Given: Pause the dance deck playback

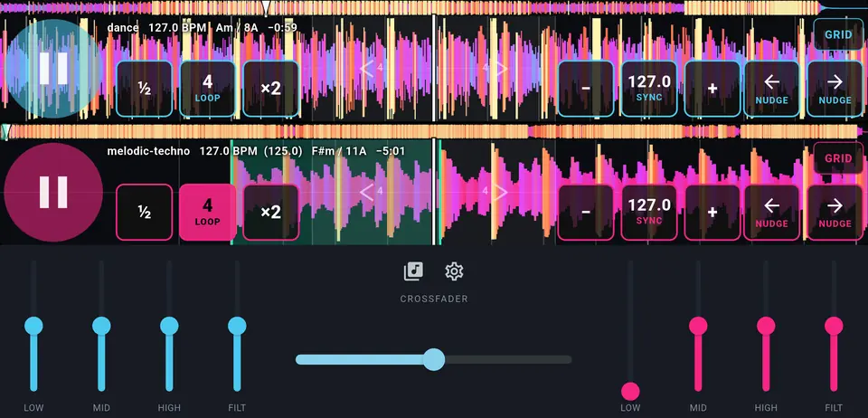Looking at the screenshot, I should tap(53, 69).
